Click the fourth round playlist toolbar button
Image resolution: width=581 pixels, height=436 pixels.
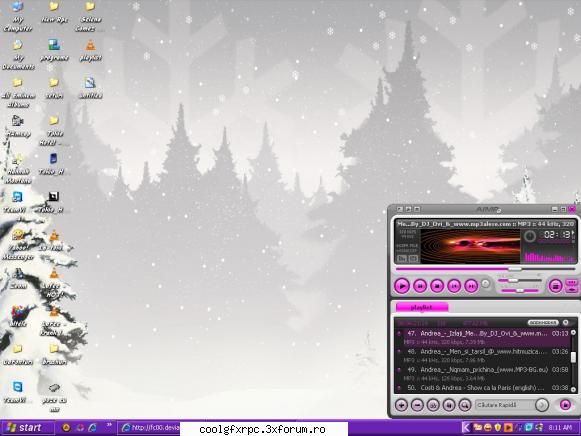(x=449, y=405)
